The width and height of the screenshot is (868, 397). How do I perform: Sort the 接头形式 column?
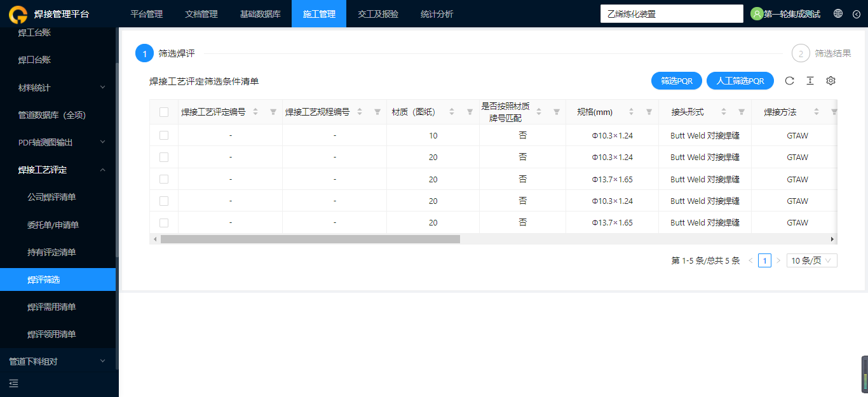[x=724, y=112]
